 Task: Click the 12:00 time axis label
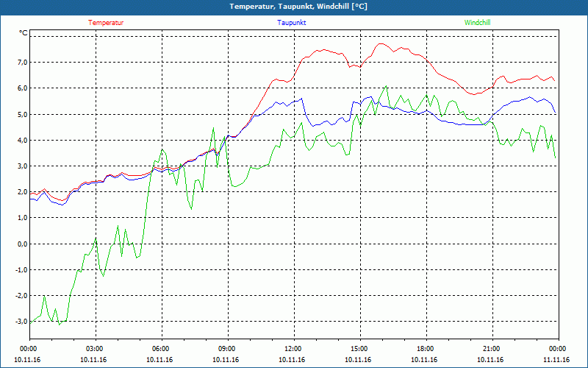pyautogui.click(x=293, y=349)
